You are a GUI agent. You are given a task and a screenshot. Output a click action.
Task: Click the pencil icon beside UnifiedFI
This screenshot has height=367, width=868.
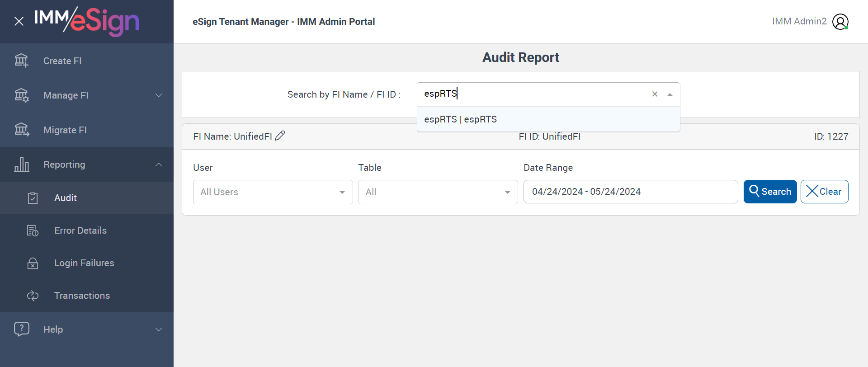280,136
